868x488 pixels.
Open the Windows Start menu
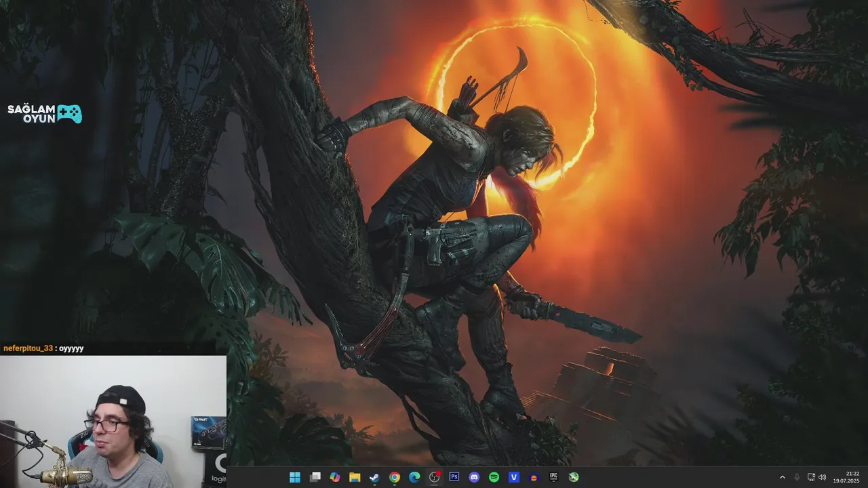(x=295, y=477)
